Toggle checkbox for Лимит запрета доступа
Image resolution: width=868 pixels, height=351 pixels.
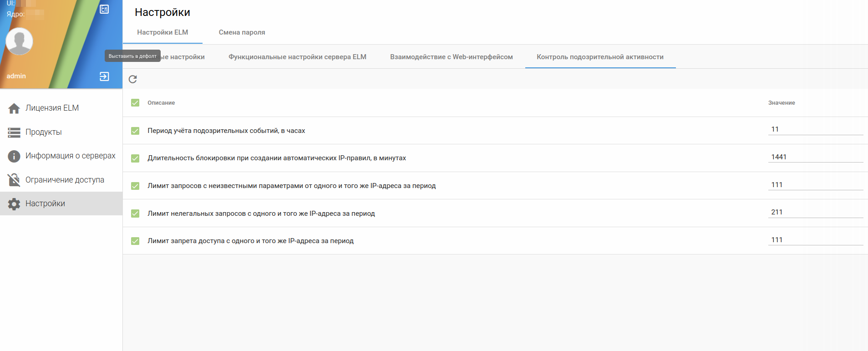(135, 241)
